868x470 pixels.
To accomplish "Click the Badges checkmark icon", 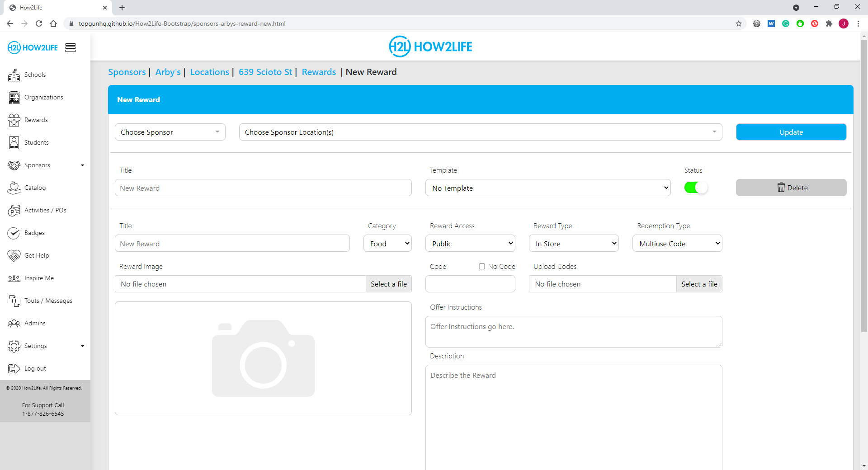I will pyautogui.click(x=14, y=233).
